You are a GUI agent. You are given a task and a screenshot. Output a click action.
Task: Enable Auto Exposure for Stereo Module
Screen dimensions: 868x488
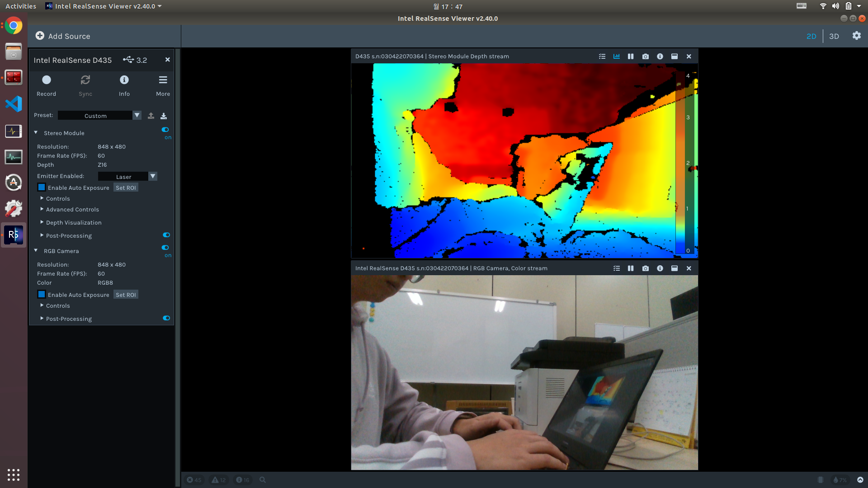(x=42, y=188)
